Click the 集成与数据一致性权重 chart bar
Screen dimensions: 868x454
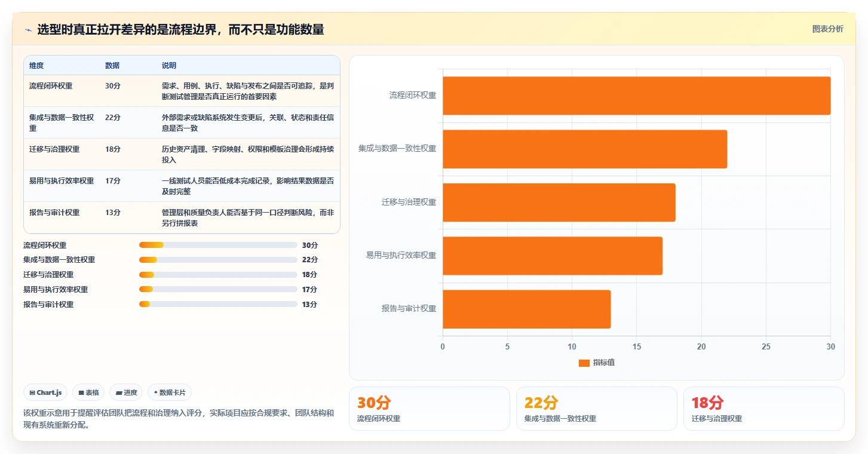(585, 149)
